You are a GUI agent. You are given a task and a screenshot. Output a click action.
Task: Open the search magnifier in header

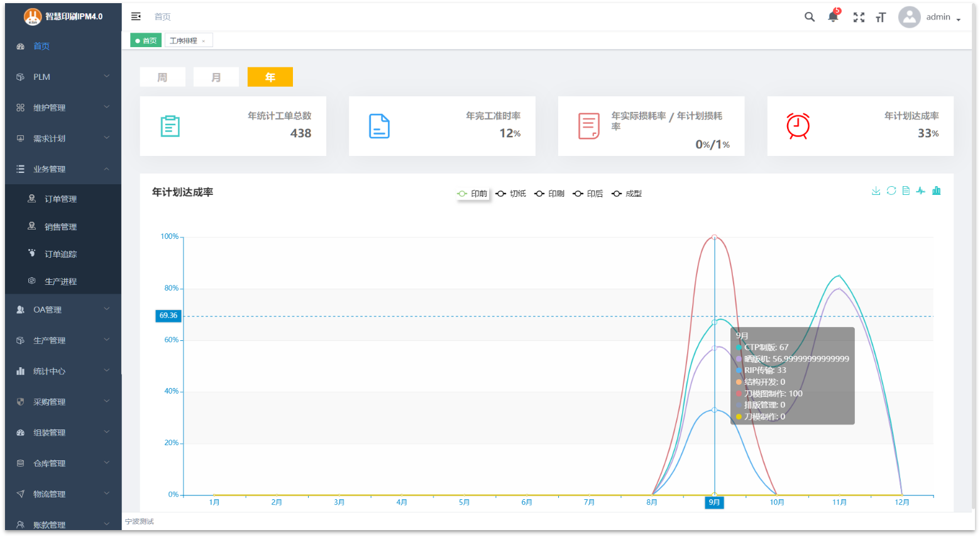click(810, 17)
